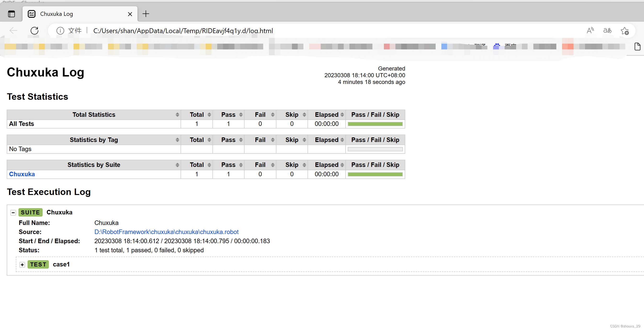
Task: Sort Statistics by Suite Fail column
Action: [x=260, y=165]
